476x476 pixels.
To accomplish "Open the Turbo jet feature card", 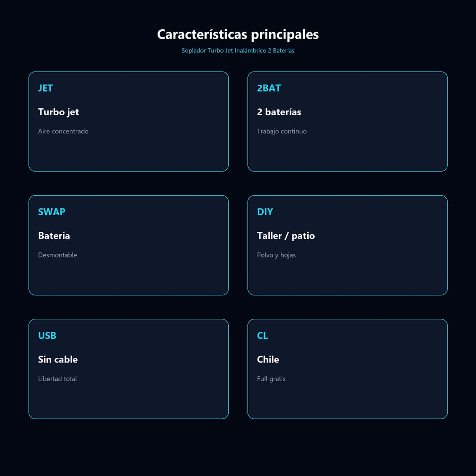I will coord(128,121).
